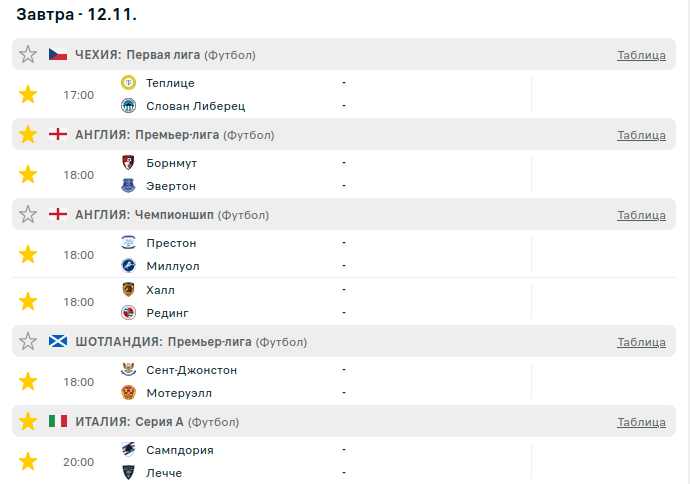690x484 pixels.
Task: Open the АНГЛИЯ: Чемпионшип league header
Action: coord(144,214)
